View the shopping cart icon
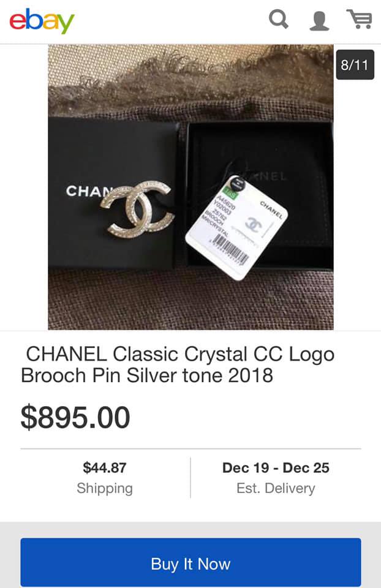The height and width of the screenshot is (588, 381). (359, 19)
